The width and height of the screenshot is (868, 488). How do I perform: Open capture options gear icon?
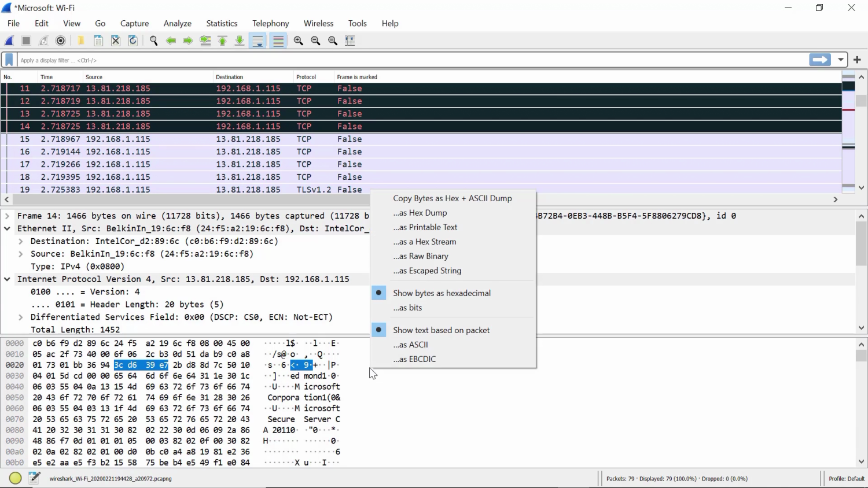pos(61,40)
